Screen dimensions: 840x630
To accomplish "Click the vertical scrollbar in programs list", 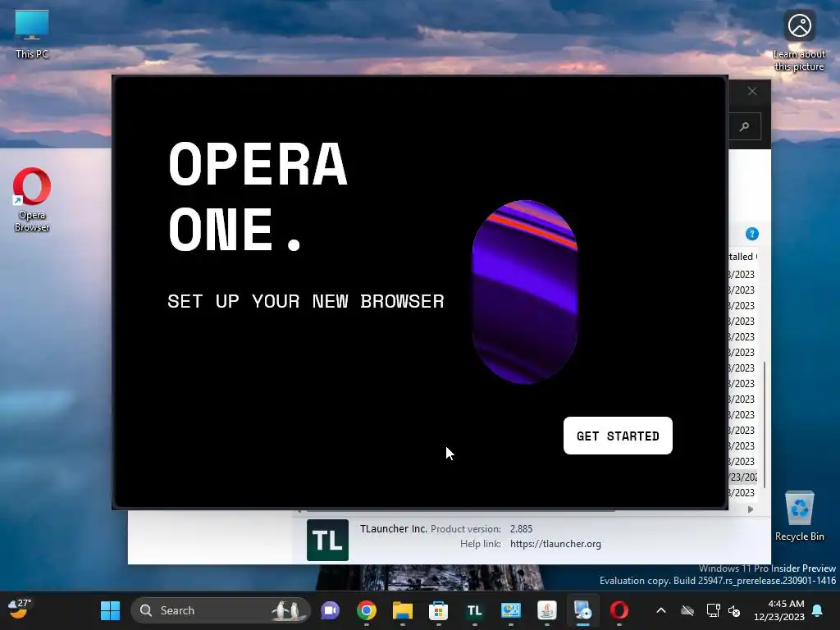I will [x=764, y=424].
